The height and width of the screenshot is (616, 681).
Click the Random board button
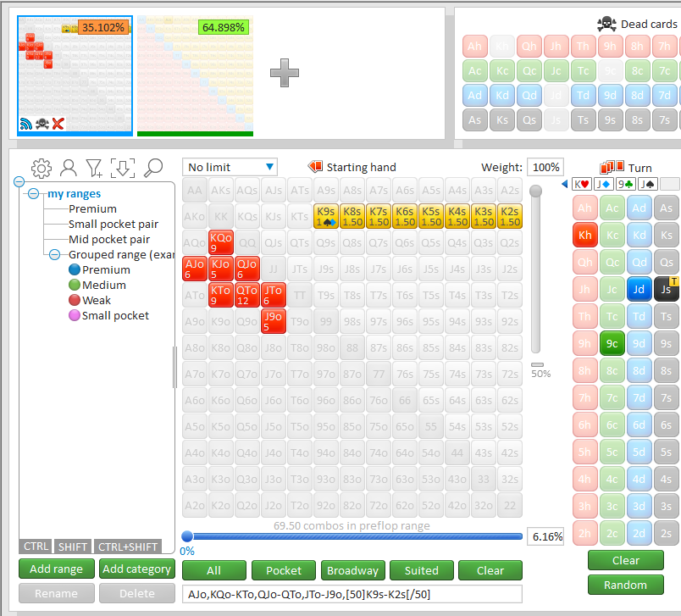coord(625,585)
